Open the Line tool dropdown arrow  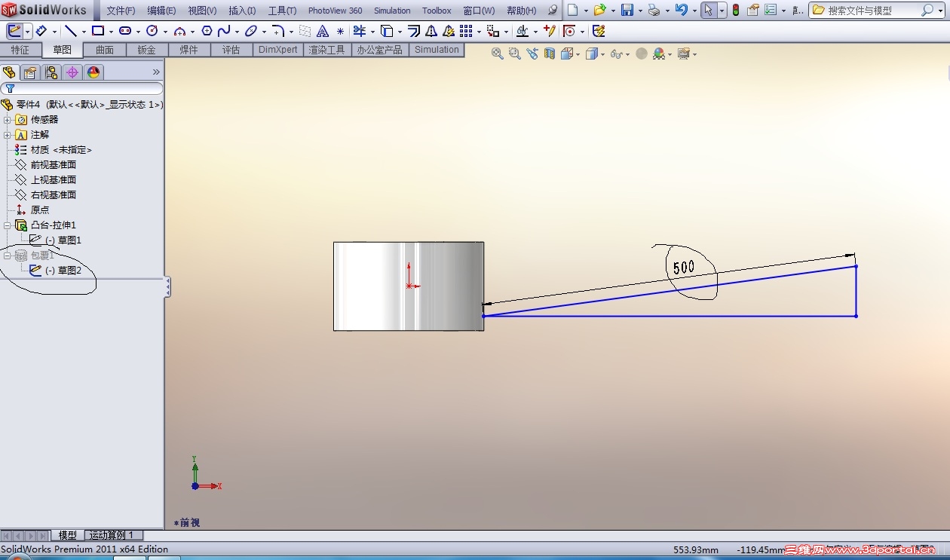point(84,32)
